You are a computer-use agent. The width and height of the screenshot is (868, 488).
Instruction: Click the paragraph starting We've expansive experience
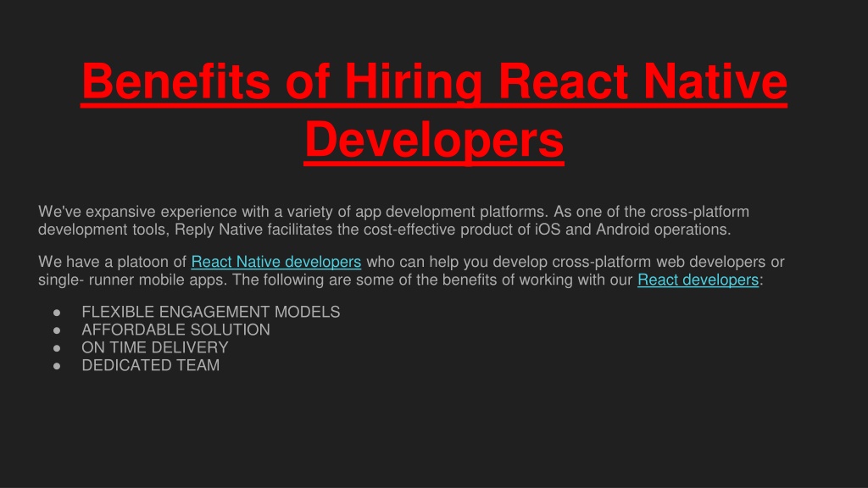(x=393, y=220)
